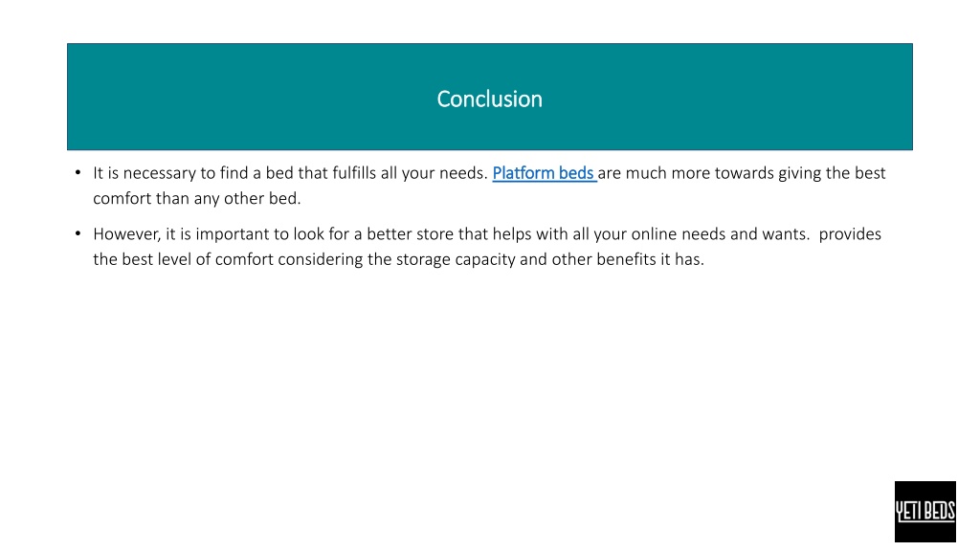Click the first bullet point marker

click(78, 172)
